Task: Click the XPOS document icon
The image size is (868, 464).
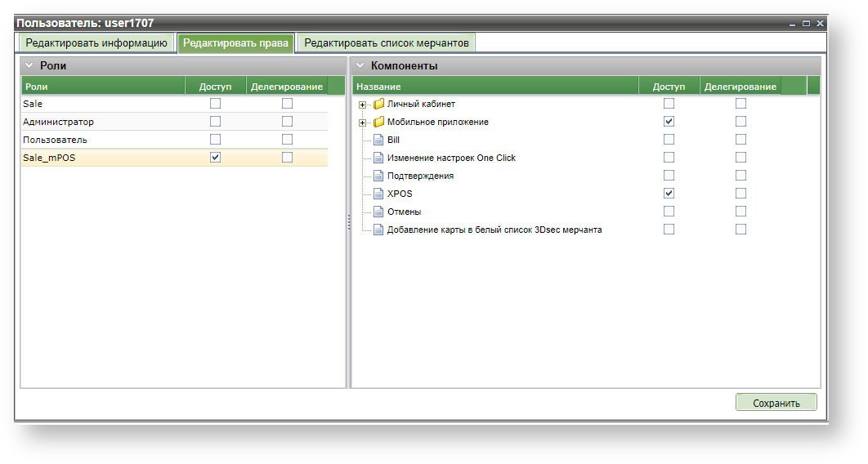Action: tap(378, 194)
